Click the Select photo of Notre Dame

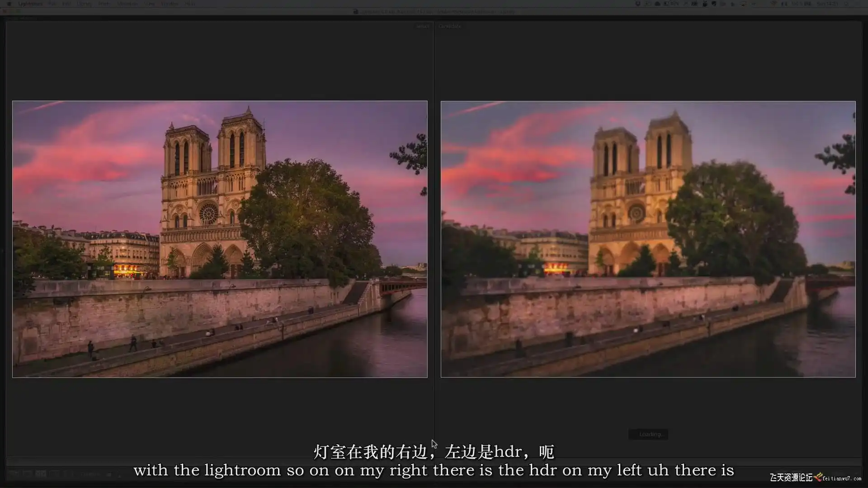point(220,239)
